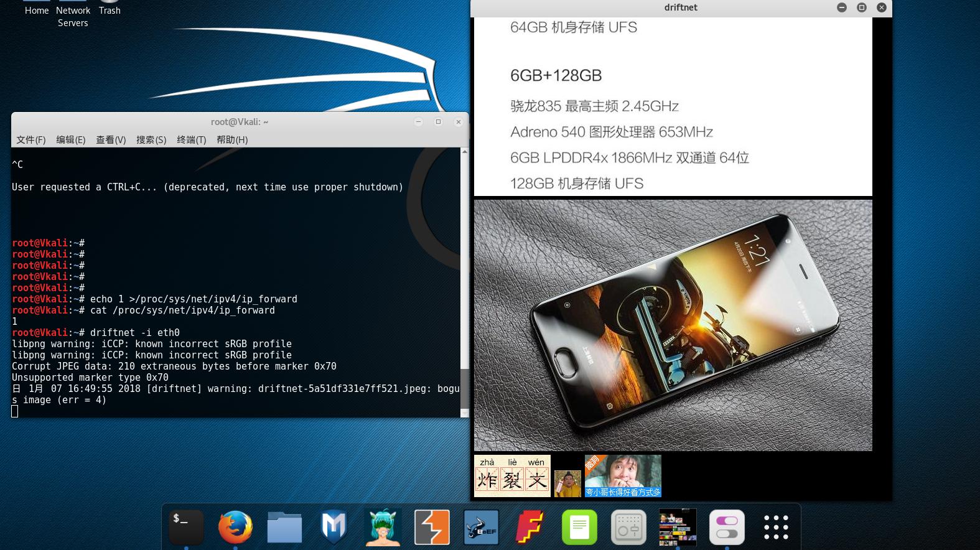Click 'Corrupt JPEG data' warning line
This screenshot has height=550, width=980.
point(174,366)
